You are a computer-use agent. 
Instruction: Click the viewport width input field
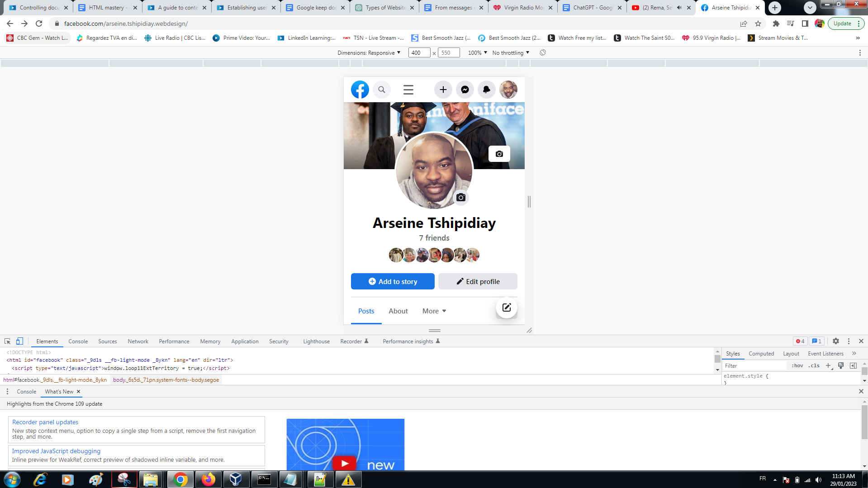pyautogui.click(x=418, y=53)
